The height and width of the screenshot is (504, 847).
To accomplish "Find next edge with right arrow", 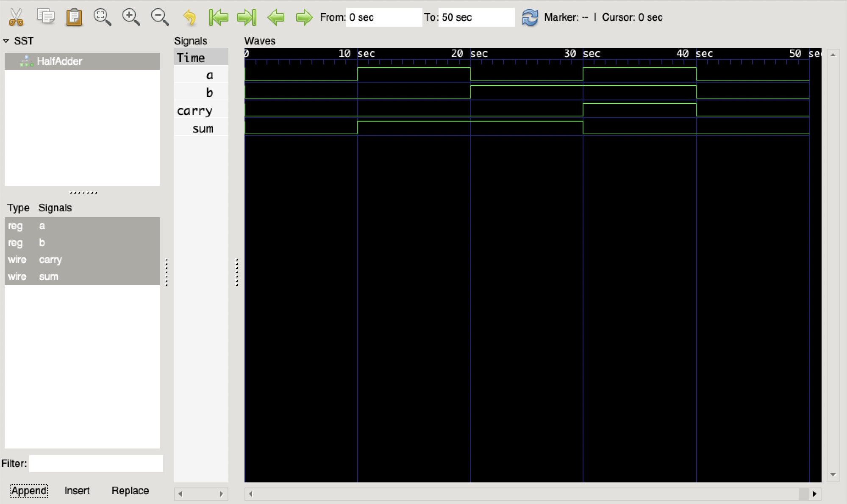I will coord(304,17).
